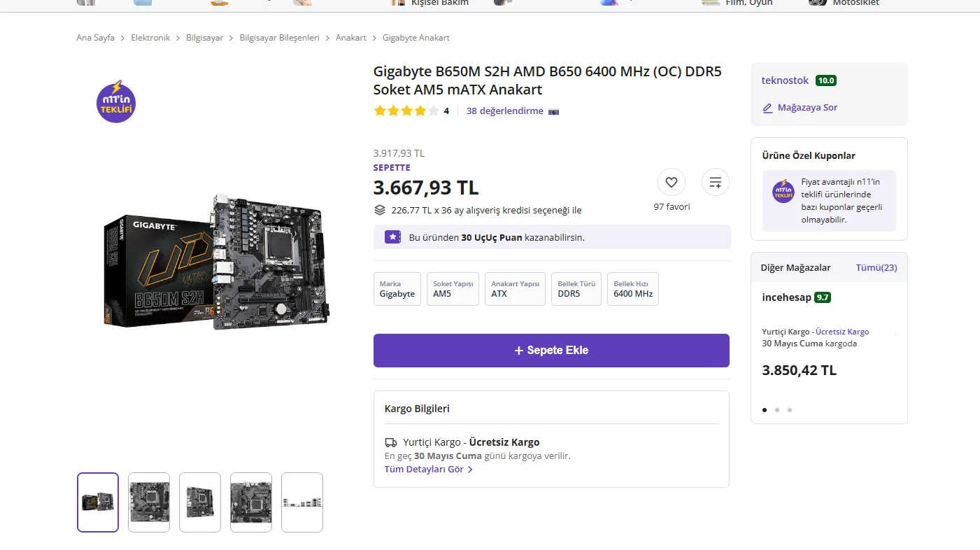This screenshot has height=550, width=980.
Task: Click the purple star UçUç Puan icon
Action: pyautogui.click(x=392, y=237)
